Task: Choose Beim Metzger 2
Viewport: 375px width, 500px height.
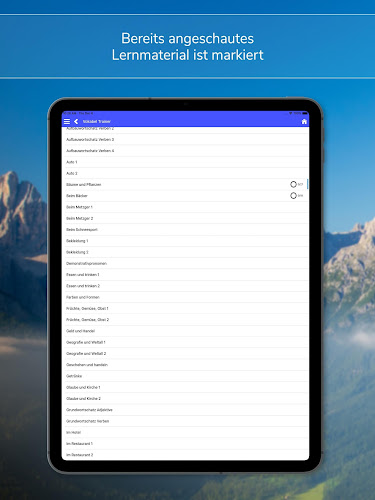Action: coord(185,218)
